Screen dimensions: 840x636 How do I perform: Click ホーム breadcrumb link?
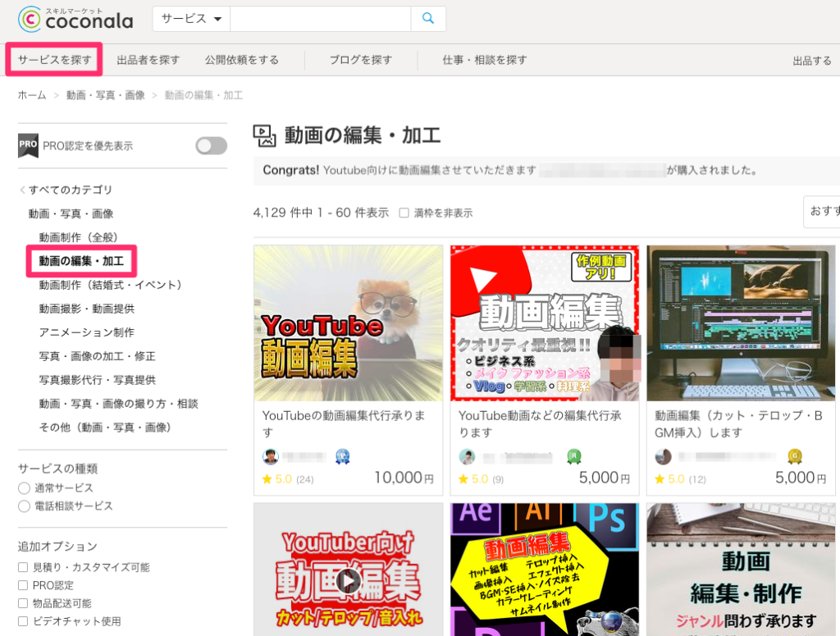[x=32, y=95]
